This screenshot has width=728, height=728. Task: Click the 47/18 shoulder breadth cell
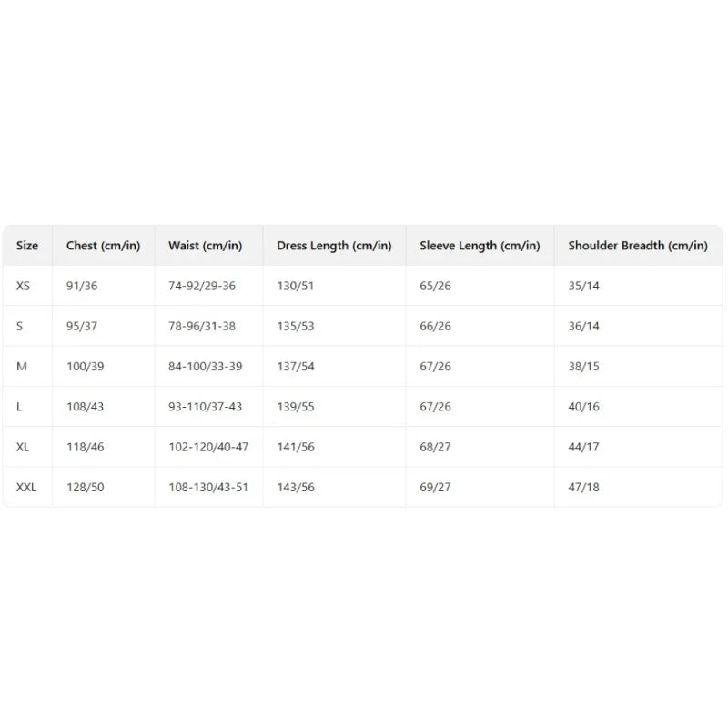point(583,487)
